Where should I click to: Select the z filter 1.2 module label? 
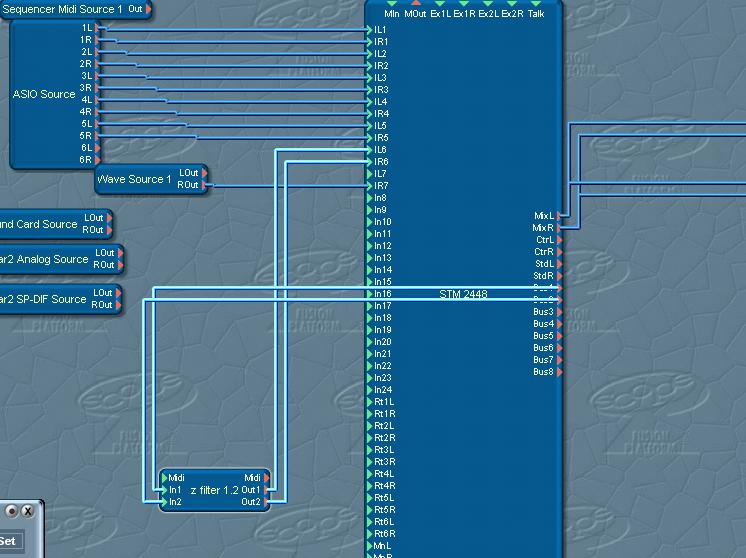tap(215, 490)
